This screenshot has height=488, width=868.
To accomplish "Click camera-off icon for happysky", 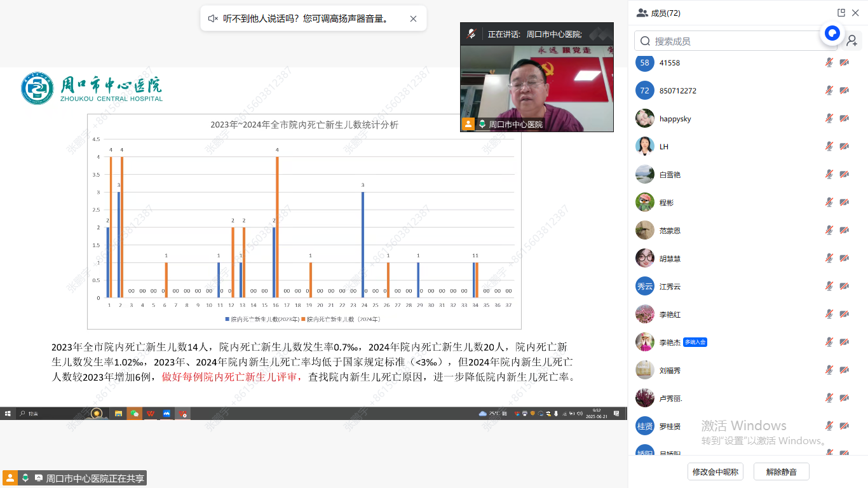I will point(844,118).
